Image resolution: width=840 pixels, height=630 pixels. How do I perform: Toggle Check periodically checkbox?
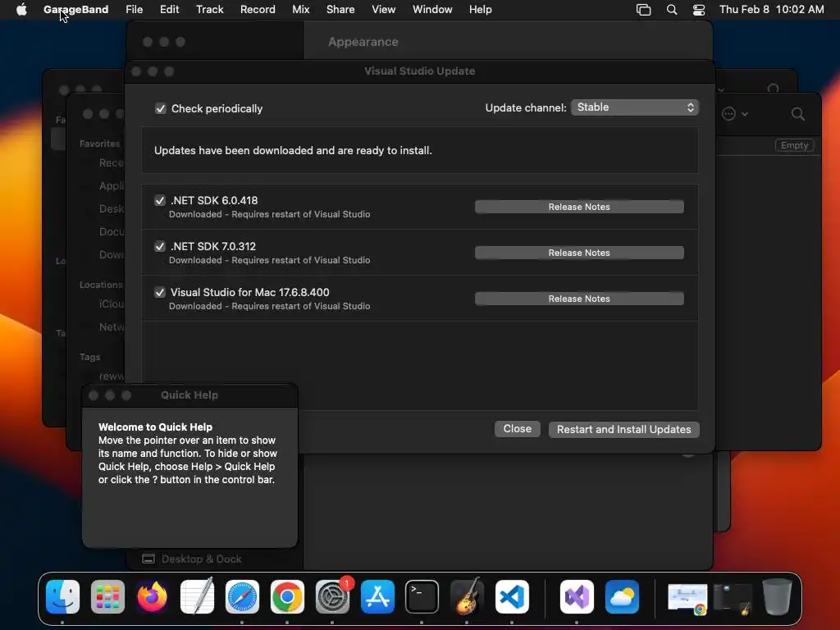tap(160, 109)
